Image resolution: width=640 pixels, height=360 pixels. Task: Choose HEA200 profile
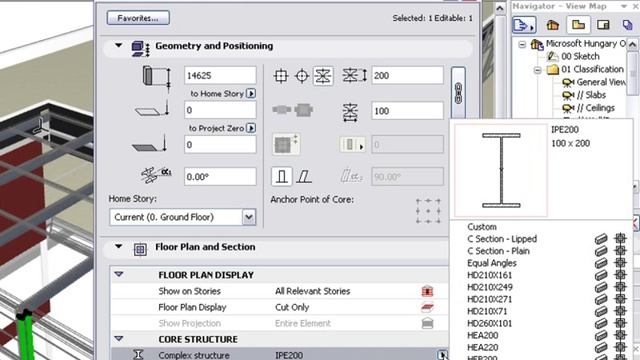(482, 335)
